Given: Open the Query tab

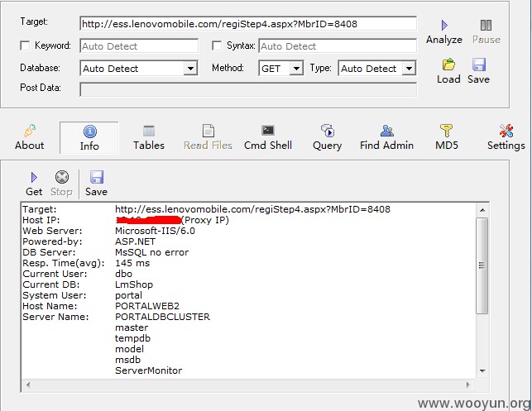Looking at the screenshot, I should 328,138.
